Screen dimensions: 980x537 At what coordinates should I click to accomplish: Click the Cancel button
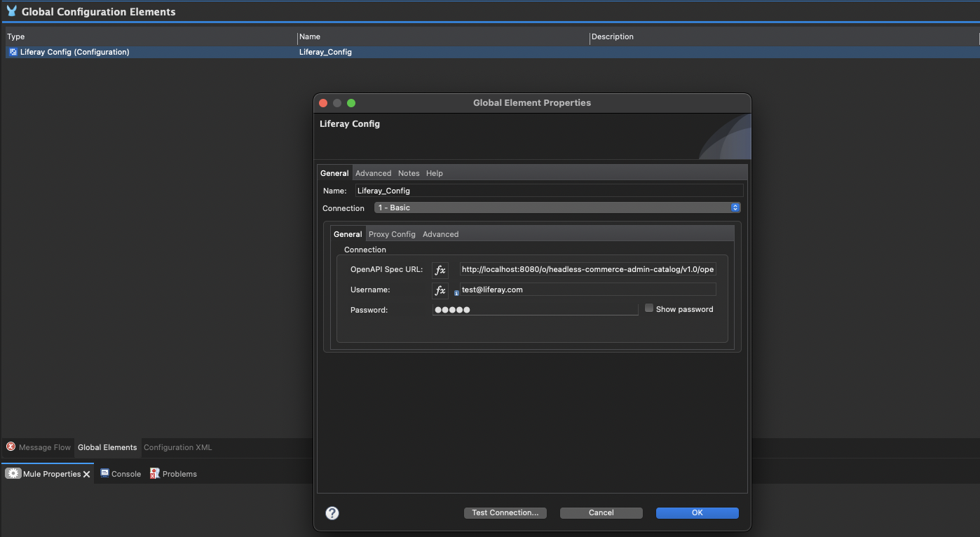[x=601, y=513]
